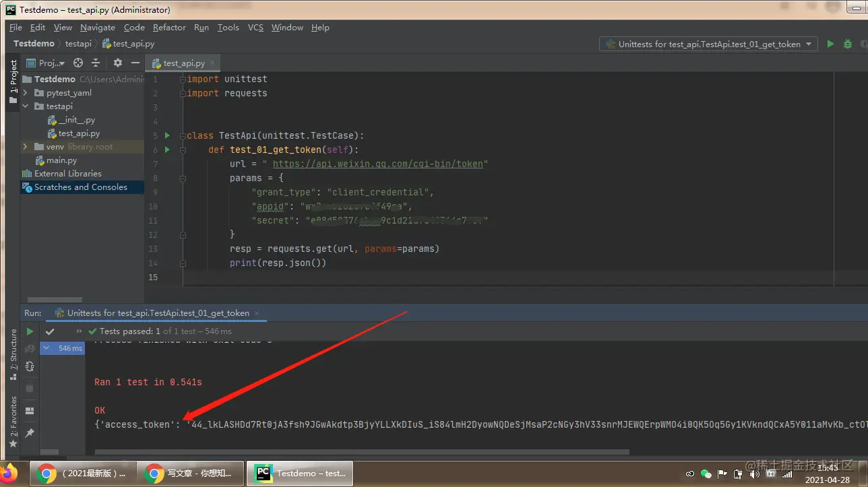Pin the Run tab with pin icon

coord(30,433)
